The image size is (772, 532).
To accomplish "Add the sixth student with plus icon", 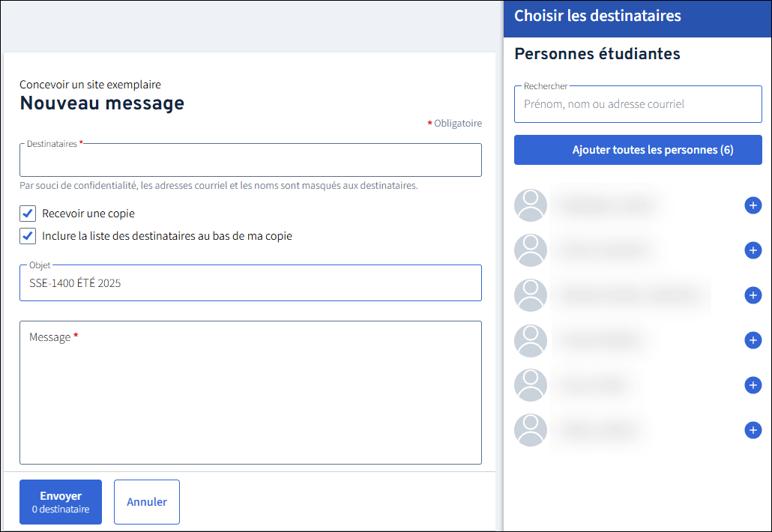I will coord(753,430).
